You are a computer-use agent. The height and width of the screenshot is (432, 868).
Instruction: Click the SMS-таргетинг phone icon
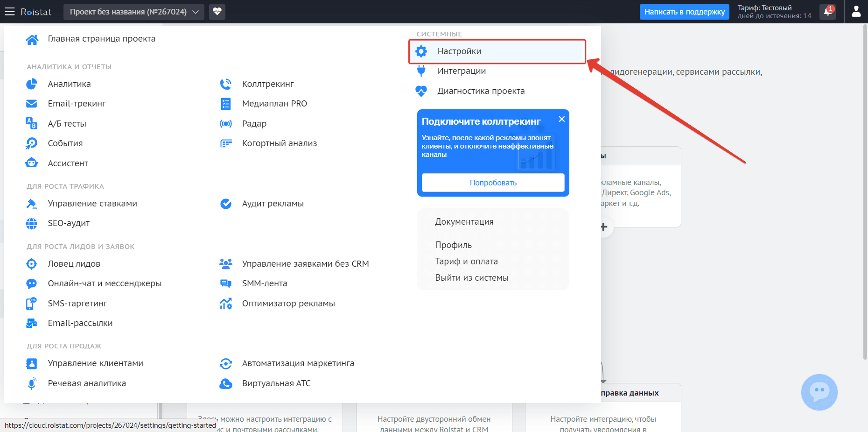click(x=31, y=304)
